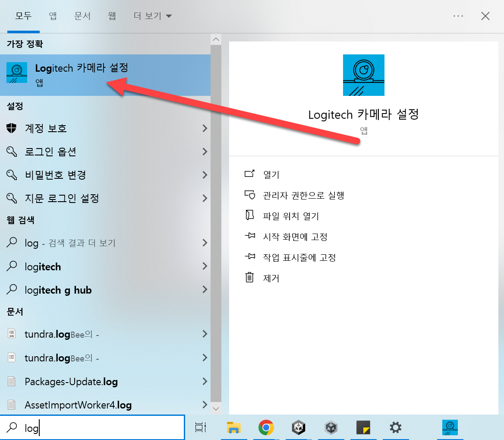Click the results list scroll-up arrow
504x440 pixels.
(x=216, y=40)
